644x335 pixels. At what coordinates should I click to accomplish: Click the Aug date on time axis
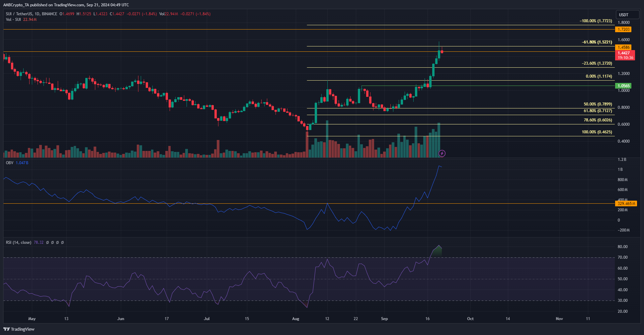pyautogui.click(x=295, y=319)
